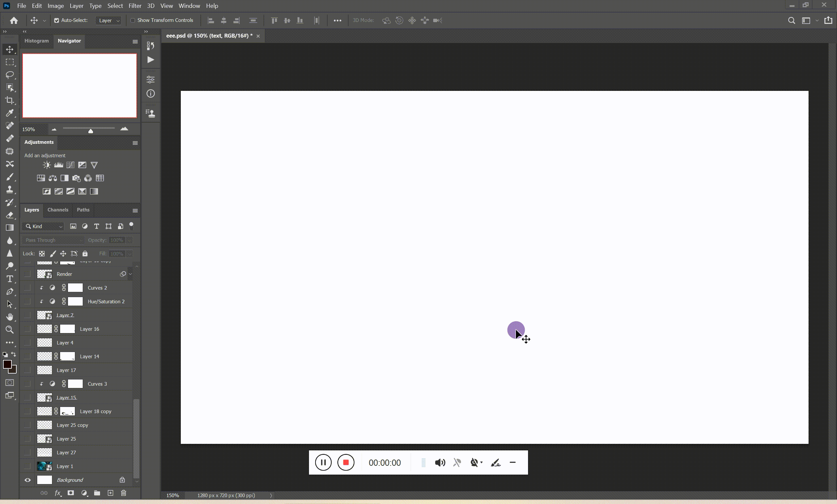837x504 pixels.
Task: Open the Image menu
Action: (55, 6)
